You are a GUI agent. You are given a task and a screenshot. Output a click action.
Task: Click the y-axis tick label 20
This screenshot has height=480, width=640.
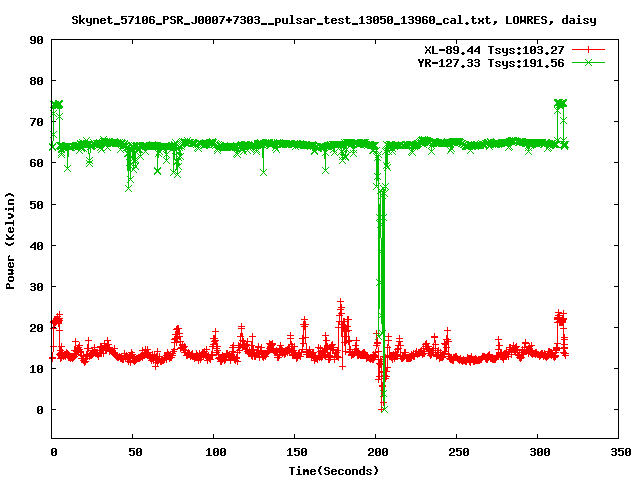click(37, 328)
